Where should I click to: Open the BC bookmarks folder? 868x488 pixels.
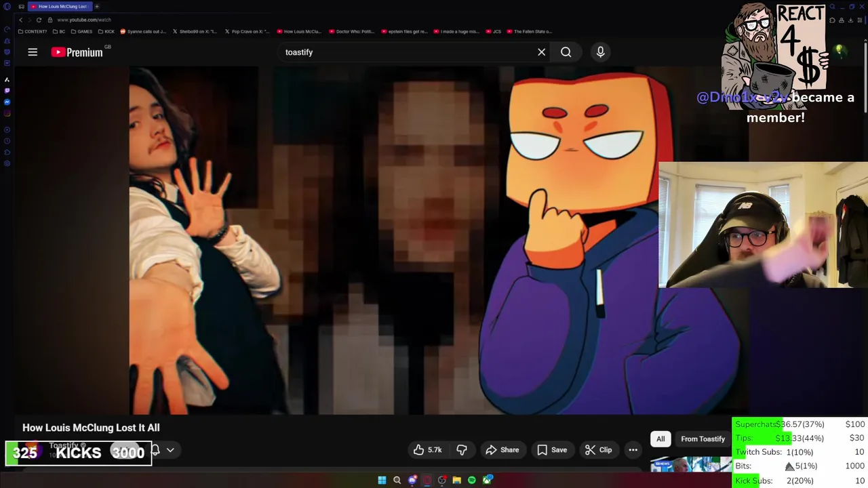click(59, 31)
